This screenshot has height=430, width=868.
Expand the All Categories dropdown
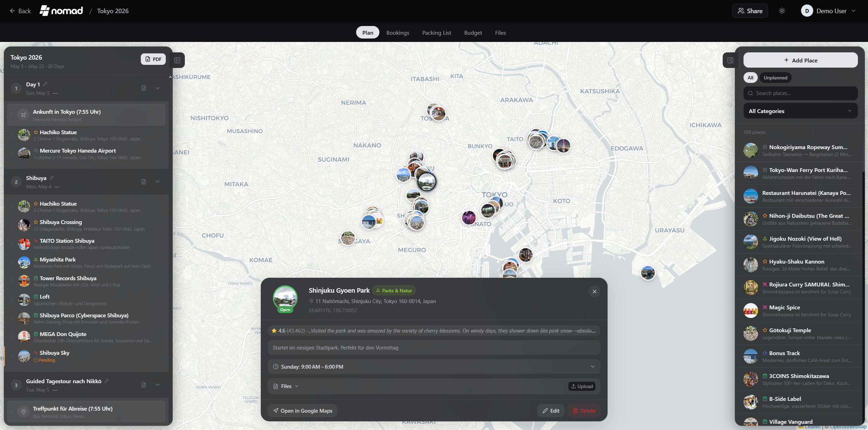800,111
